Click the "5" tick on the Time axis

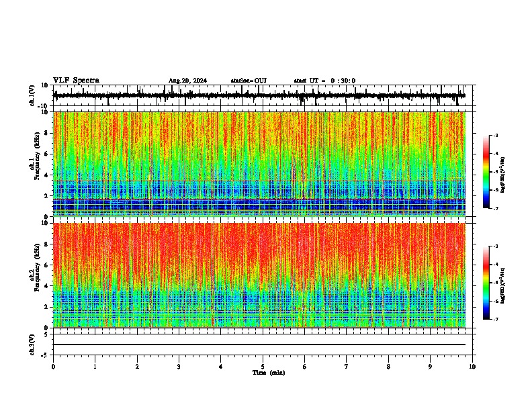coord(263,367)
